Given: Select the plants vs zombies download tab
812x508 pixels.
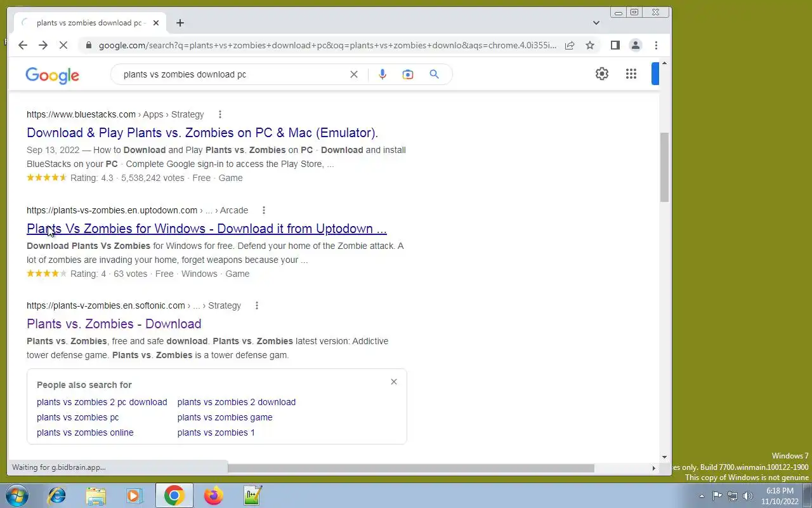Looking at the screenshot, I should [x=89, y=23].
